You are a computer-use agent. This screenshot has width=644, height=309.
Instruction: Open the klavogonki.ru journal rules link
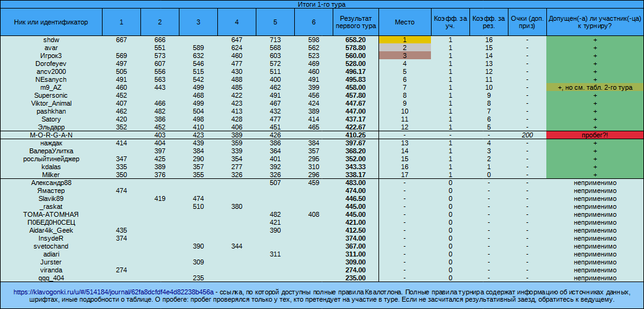click(x=114, y=292)
